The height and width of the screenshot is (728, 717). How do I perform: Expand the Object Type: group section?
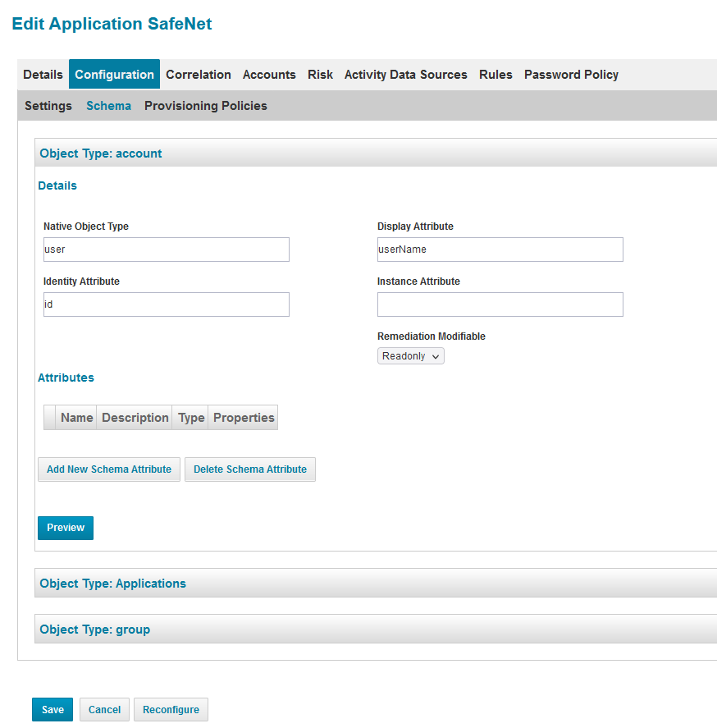coord(376,629)
